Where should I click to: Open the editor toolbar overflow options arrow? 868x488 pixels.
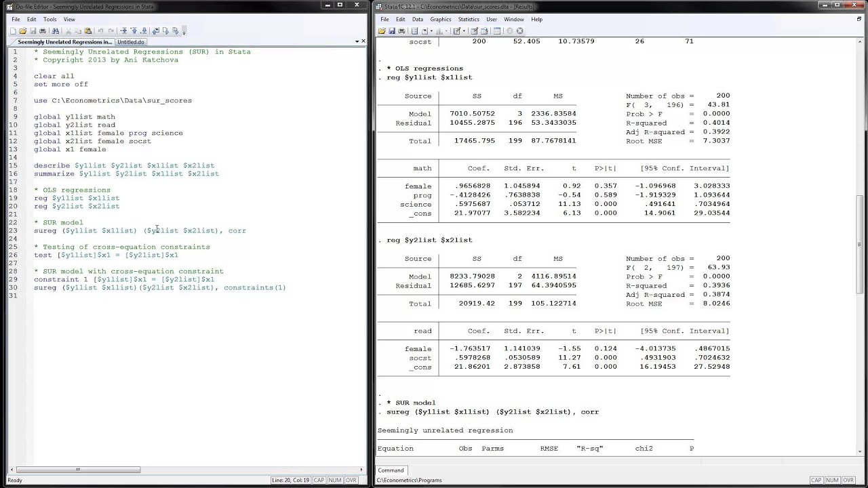tap(184, 31)
